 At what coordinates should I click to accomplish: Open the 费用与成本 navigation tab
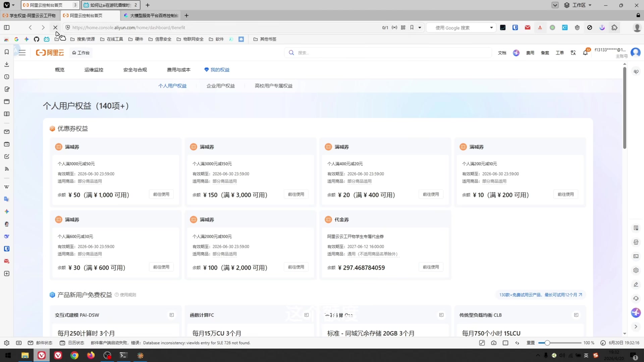(x=179, y=70)
